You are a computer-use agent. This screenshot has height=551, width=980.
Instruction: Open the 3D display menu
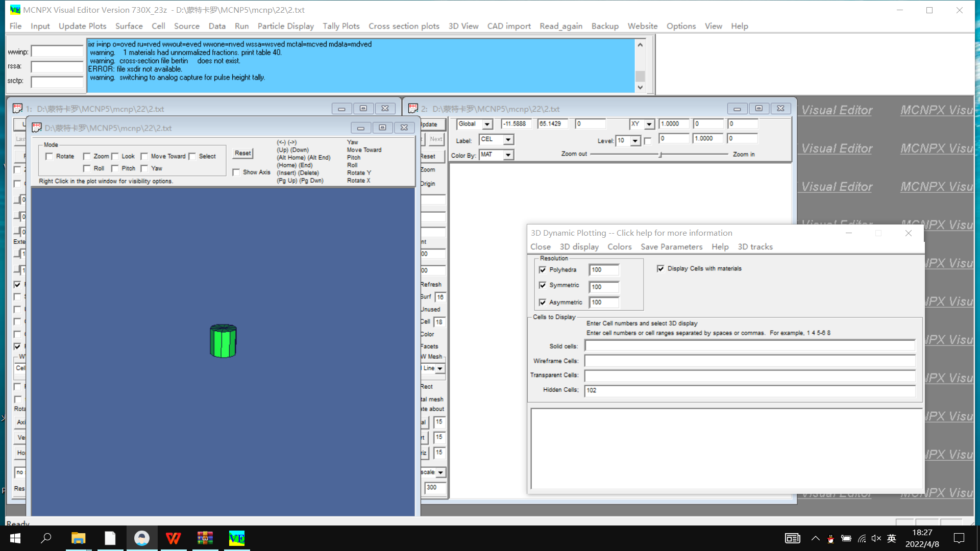coord(579,246)
